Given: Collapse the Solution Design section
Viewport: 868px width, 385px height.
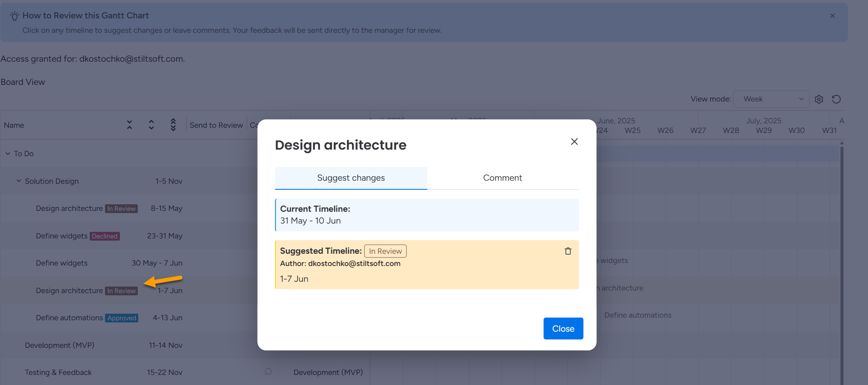Looking at the screenshot, I should 19,181.
